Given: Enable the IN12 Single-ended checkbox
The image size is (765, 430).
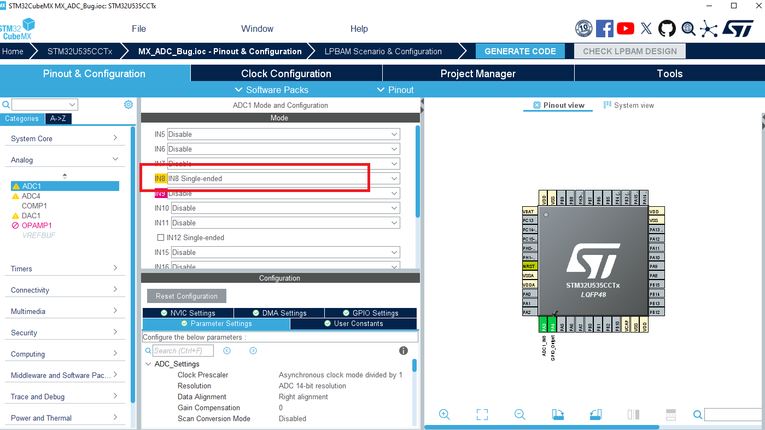Looking at the screenshot, I should pos(161,237).
